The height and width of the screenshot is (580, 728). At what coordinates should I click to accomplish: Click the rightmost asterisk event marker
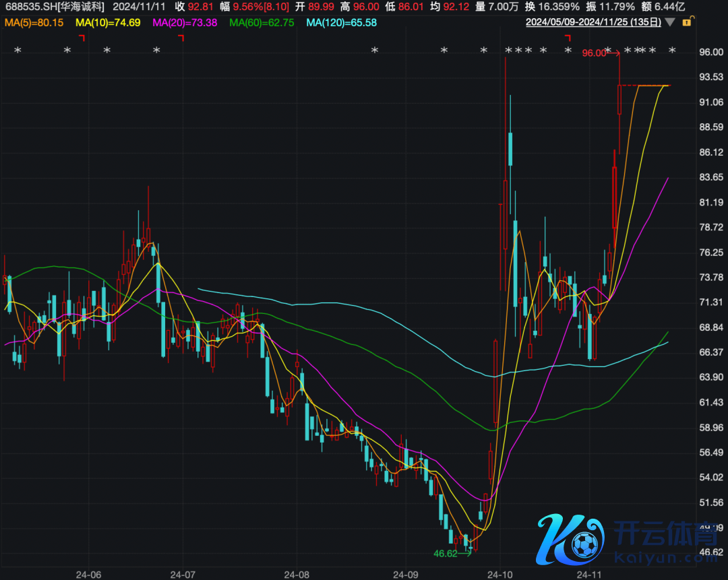pos(671,51)
